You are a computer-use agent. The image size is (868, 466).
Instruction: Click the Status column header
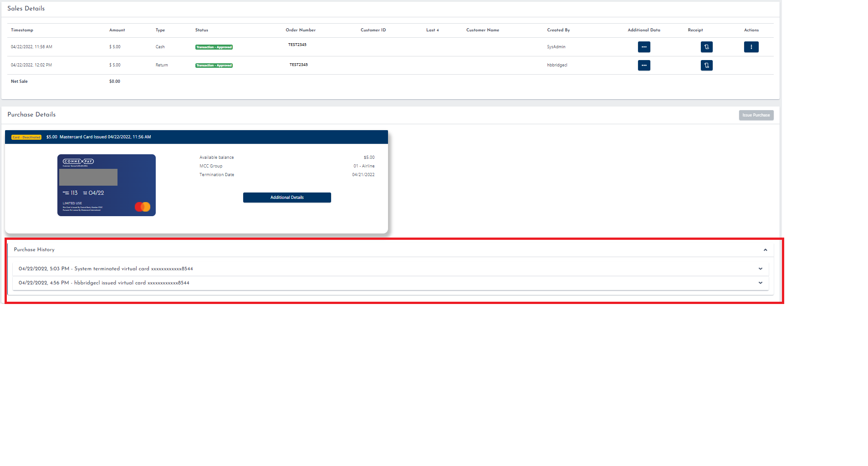tap(202, 30)
